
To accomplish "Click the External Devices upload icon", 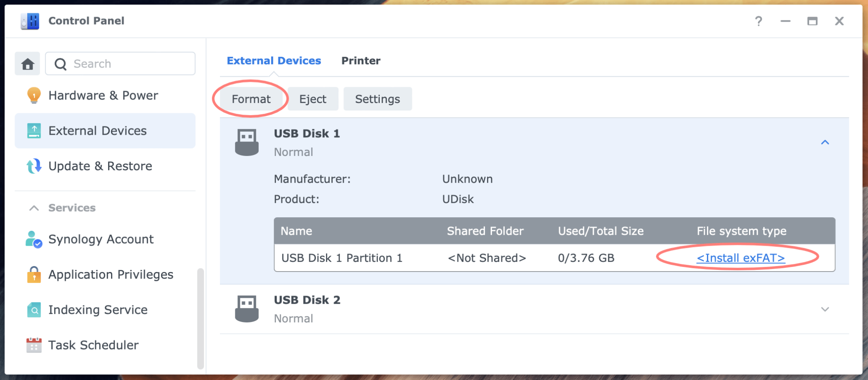I will pyautogui.click(x=33, y=130).
